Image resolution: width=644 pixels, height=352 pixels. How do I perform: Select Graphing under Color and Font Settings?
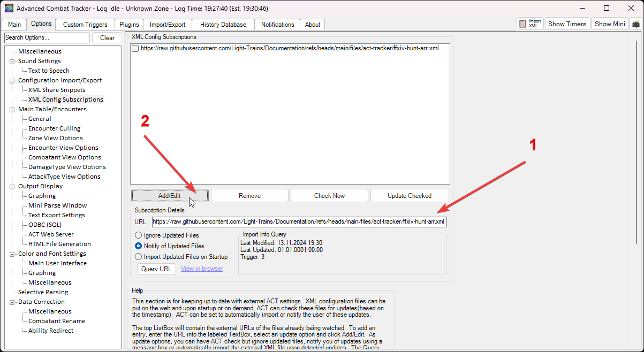click(x=42, y=273)
